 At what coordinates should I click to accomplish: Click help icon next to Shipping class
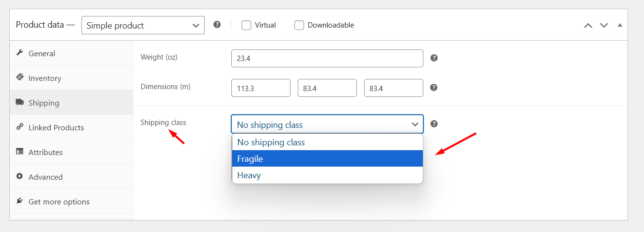click(x=434, y=124)
